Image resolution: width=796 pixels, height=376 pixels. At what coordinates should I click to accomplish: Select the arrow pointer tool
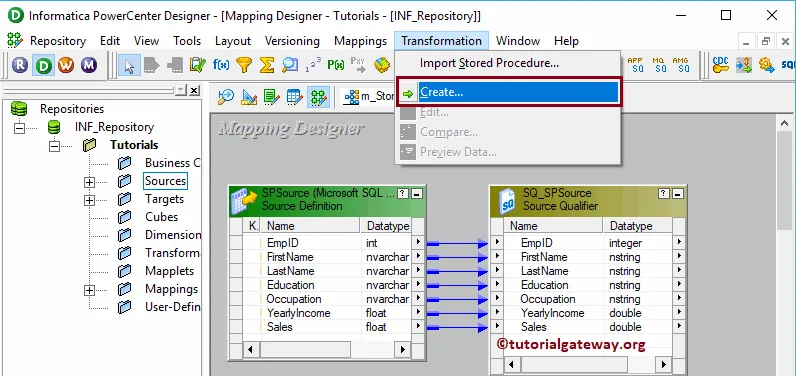(x=129, y=65)
